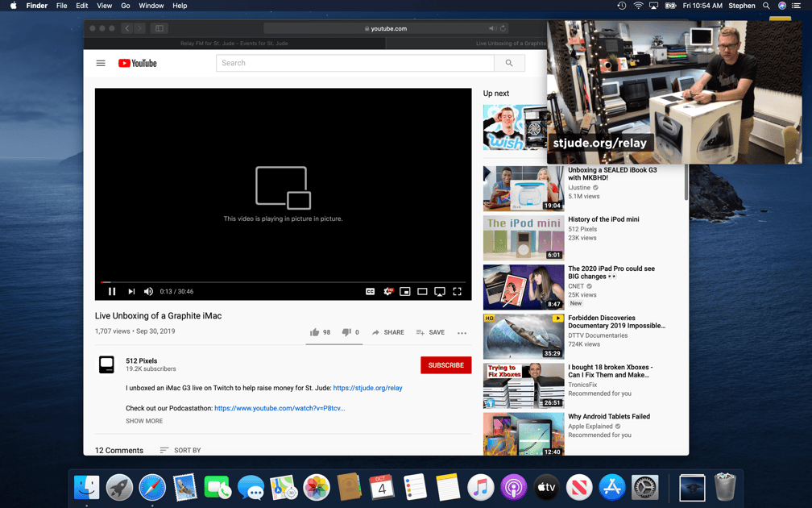The width and height of the screenshot is (812, 508).
Task: Pause the video with the pause button
Action: (x=112, y=291)
